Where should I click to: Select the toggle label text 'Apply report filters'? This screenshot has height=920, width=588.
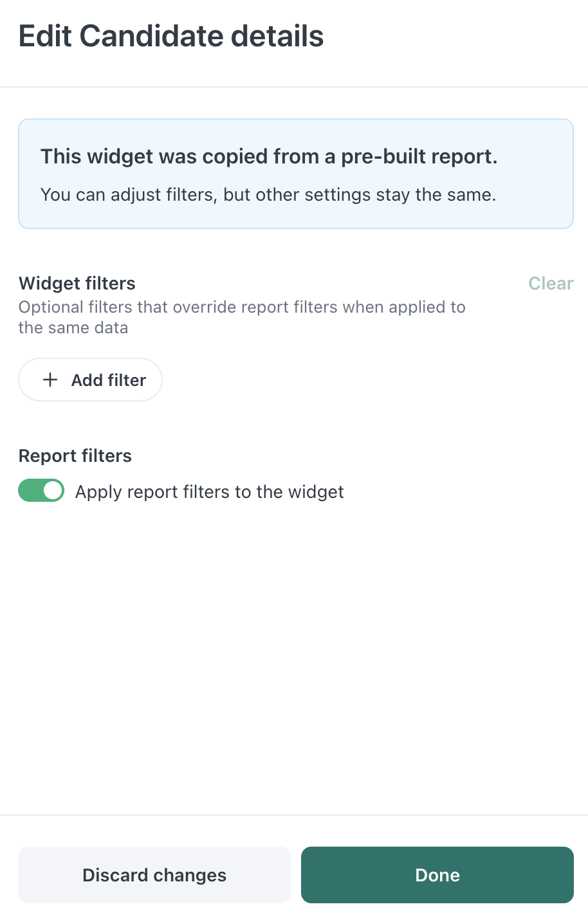[210, 491]
